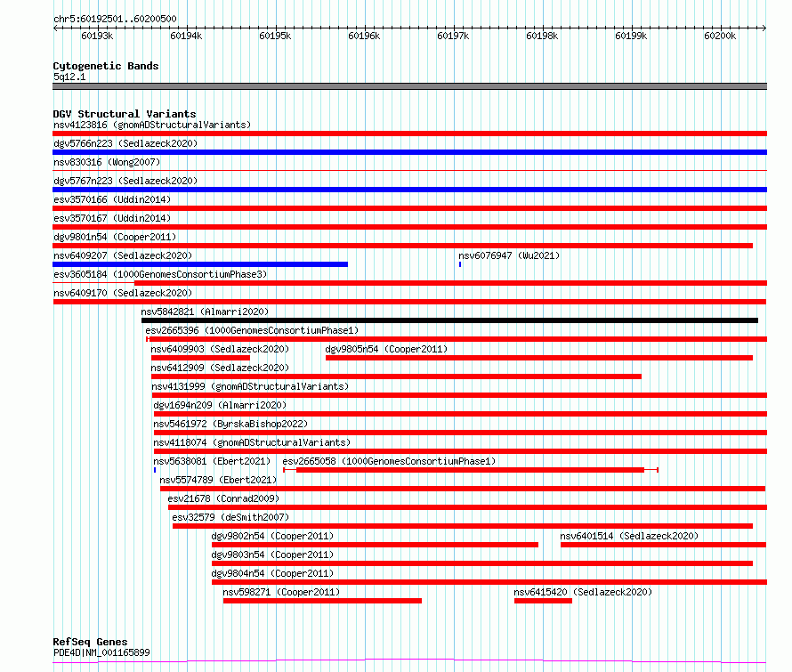Click the dgv9805n54 Cooper2011 label
The image size is (792, 672).
386,349
